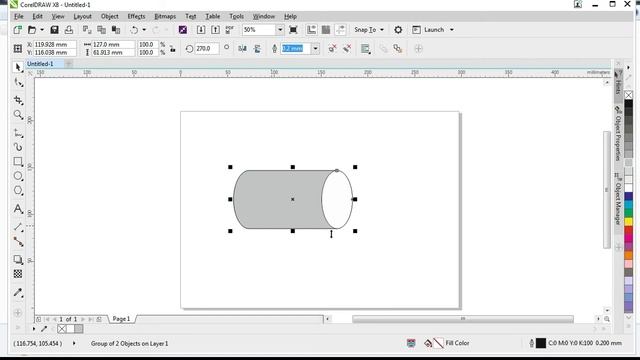This screenshot has width=640, height=360.
Task: Select the Shape tool
Action: pyautogui.click(x=18, y=82)
